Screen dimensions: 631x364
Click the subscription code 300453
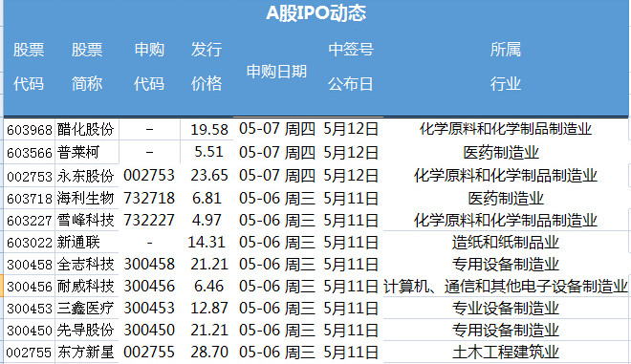(x=149, y=308)
